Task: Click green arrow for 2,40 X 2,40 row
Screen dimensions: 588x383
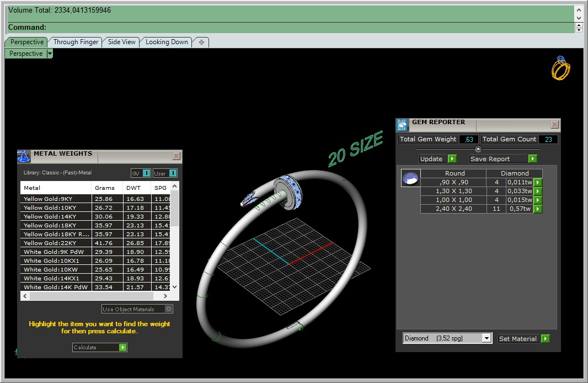Action: coord(538,209)
